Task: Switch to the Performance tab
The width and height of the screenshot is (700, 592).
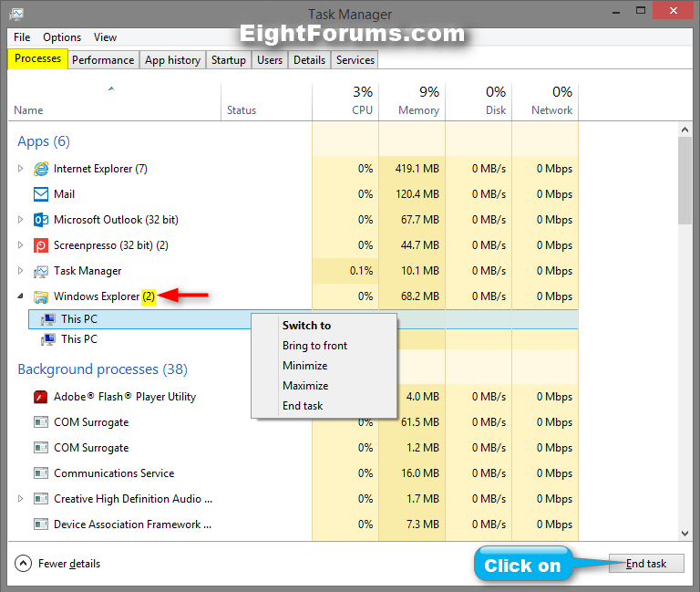Action: click(103, 60)
